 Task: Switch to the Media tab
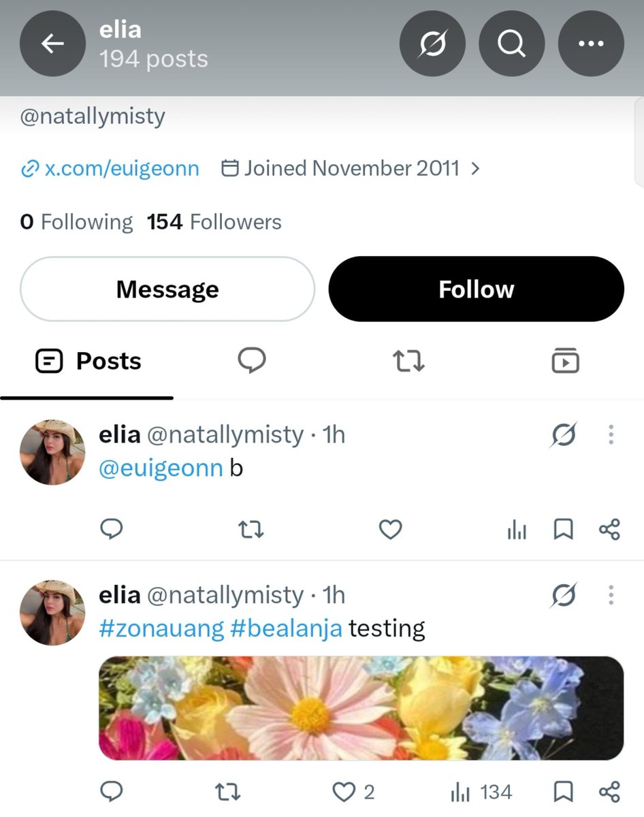click(565, 361)
